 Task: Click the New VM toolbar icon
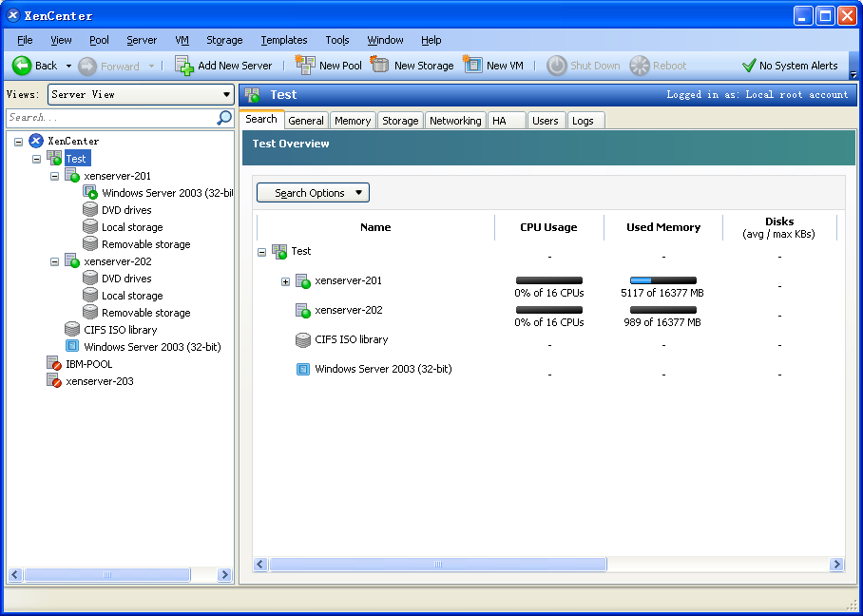472,65
